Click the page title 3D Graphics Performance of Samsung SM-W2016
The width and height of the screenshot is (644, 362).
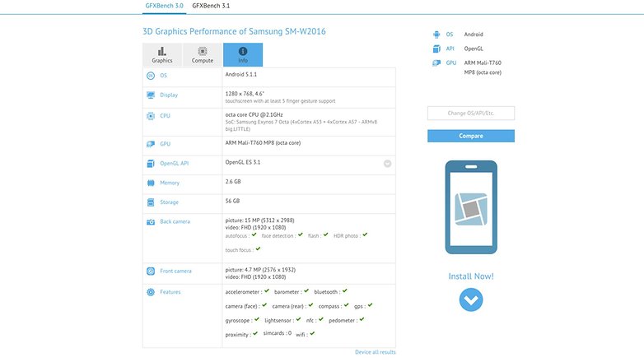pos(234,31)
